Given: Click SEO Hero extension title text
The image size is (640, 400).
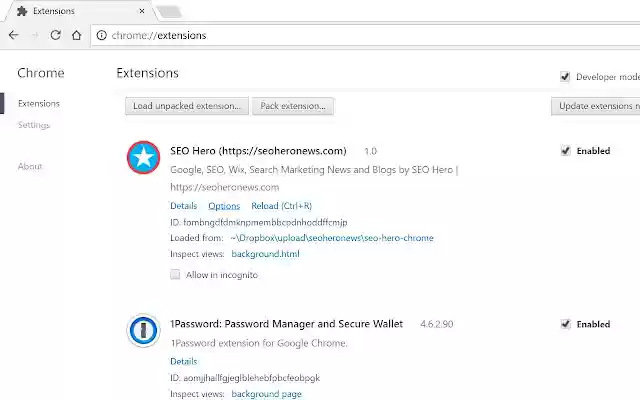Looking at the screenshot, I should point(258,151).
